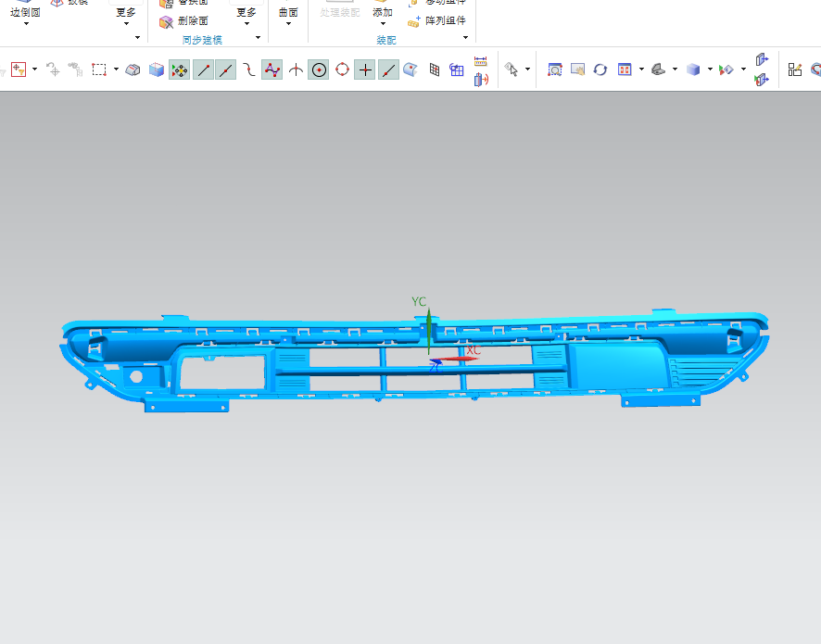Toggle Pole snap with purple spline icon
Viewport: 821px width, 644px height.
tap(272, 69)
